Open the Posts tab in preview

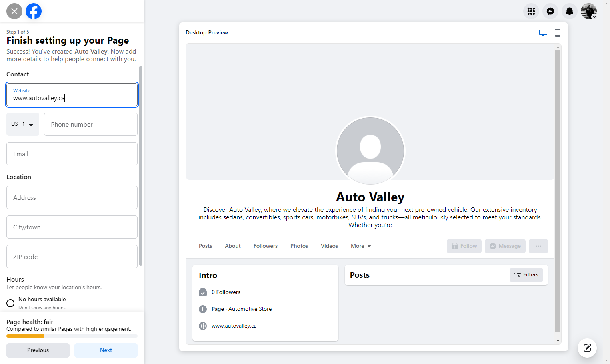[x=206, y=246]
